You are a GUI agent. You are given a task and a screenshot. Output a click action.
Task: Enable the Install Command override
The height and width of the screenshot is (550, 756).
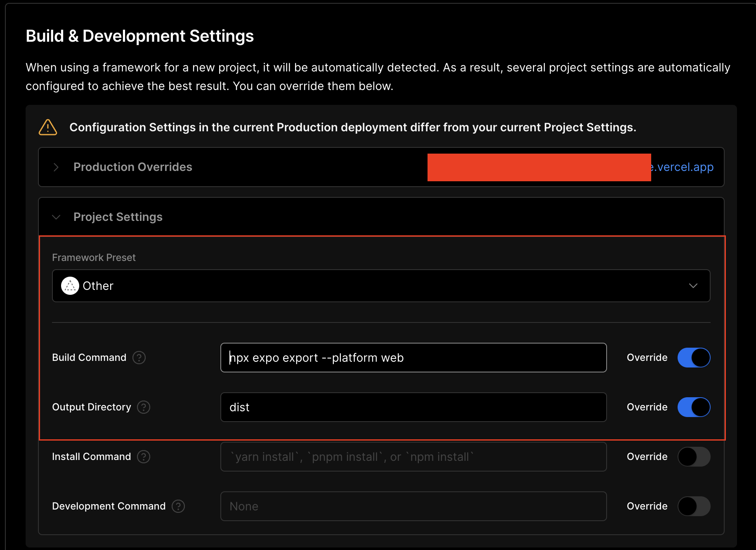coord(694,457)
